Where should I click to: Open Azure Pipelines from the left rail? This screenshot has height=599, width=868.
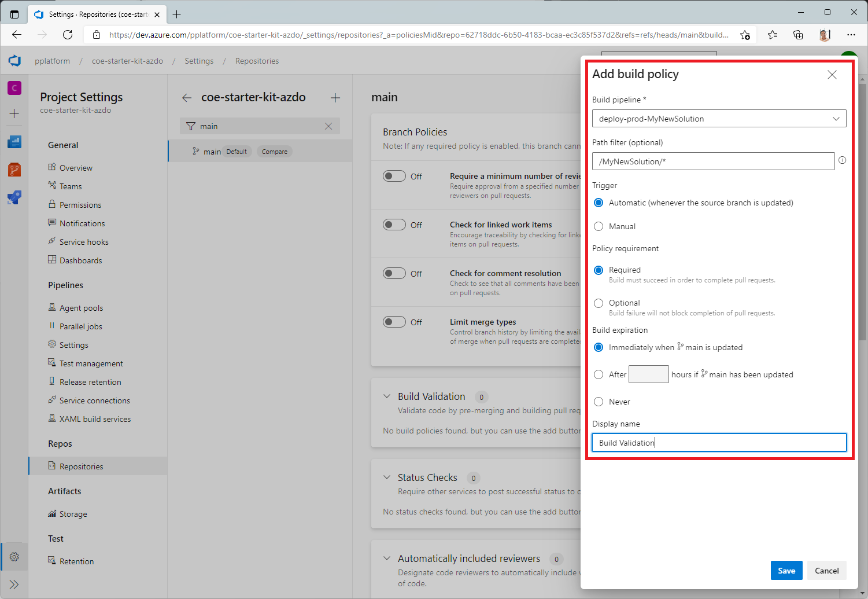(14, 197)
